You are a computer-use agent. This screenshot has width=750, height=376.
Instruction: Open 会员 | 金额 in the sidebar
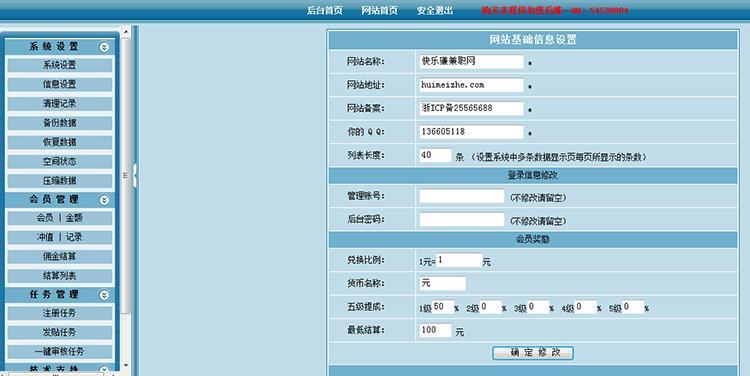coord(60,218)
